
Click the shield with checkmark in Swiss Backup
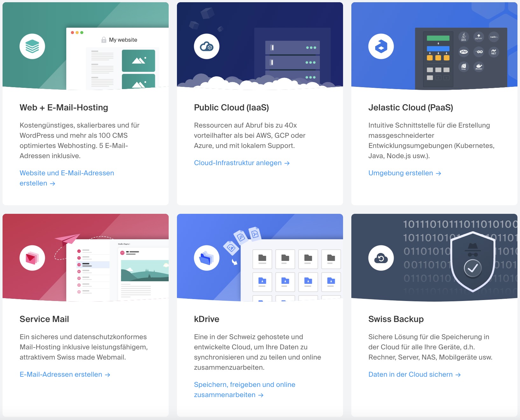473,262
